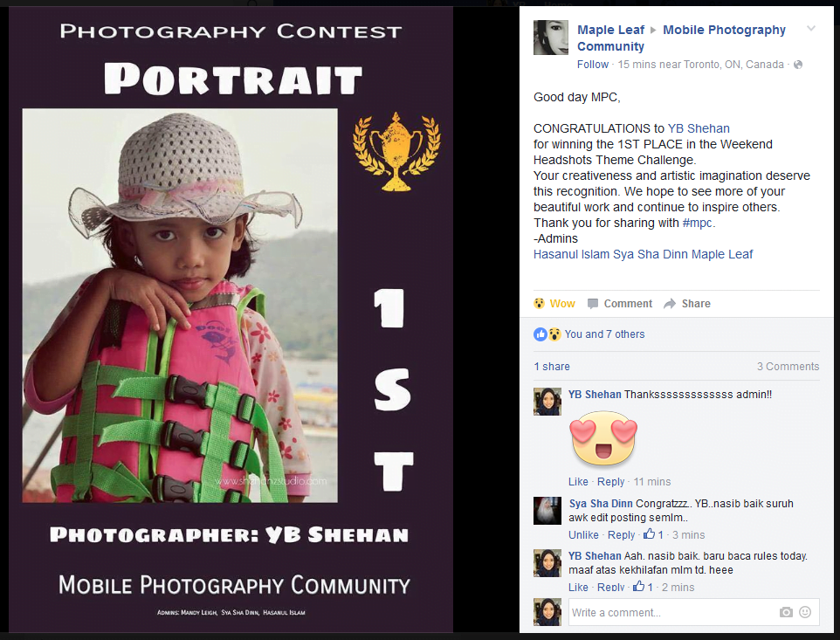Open YB Shehan name on 'Thankssss' comment

point(595,395)
